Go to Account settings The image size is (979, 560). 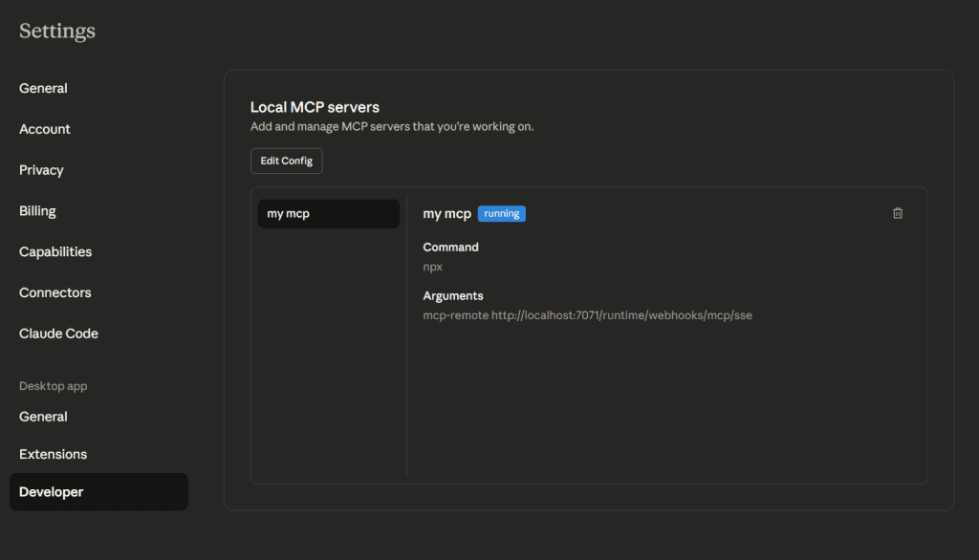coord(45,129)
